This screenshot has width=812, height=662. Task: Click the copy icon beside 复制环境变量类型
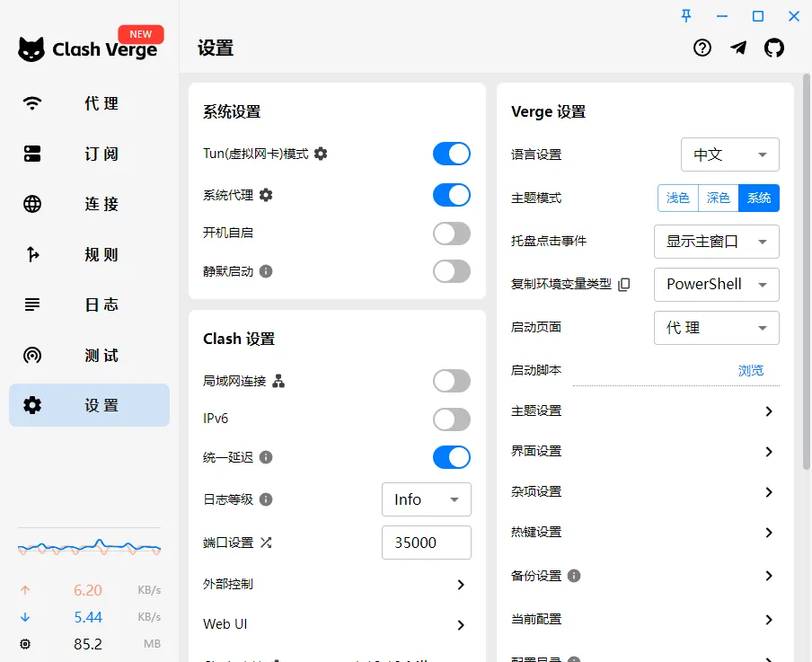(x=624, y=284)
